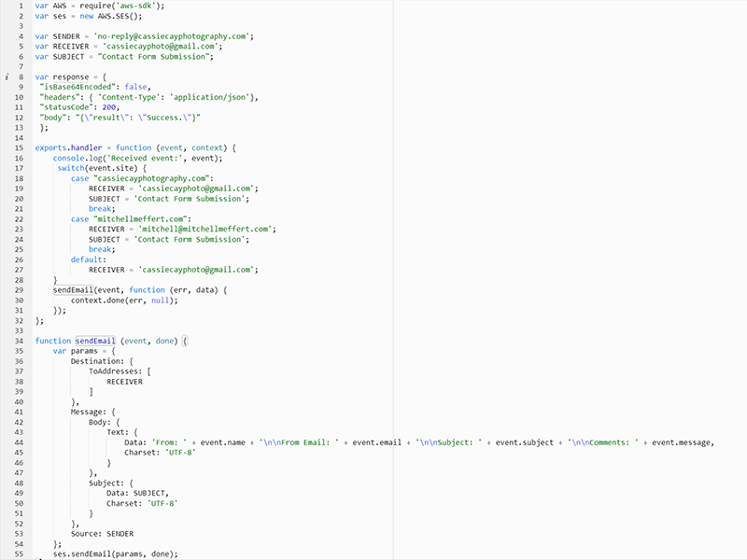Viewport: 747px width, 560px height.
Task: Click the sendEmail call on line 29
Action: pyautogui.click(x=73, y=290)
